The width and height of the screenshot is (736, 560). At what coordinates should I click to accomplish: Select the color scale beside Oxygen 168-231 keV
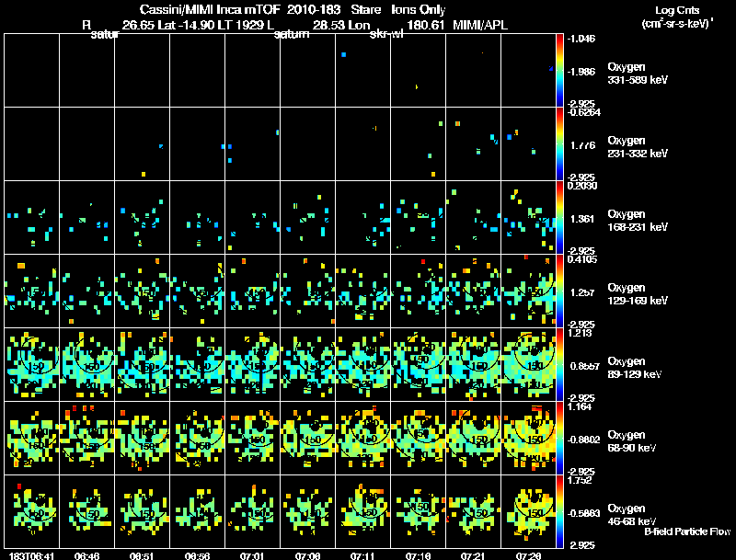(x=561, y=217)
